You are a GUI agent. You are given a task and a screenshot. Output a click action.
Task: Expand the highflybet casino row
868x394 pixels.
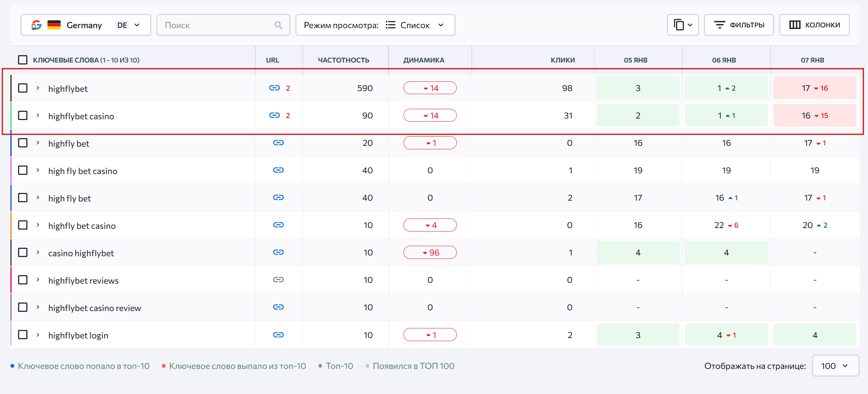pyautogui.click(x=38, y=115)
